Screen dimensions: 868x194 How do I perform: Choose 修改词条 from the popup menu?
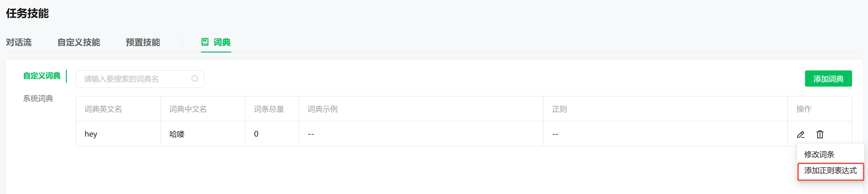[819, 154]
